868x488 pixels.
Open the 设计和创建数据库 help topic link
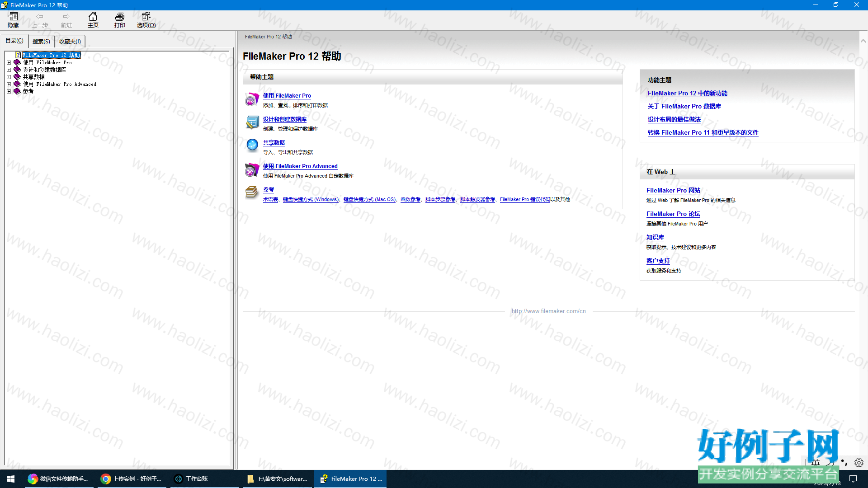coord(285,119)
